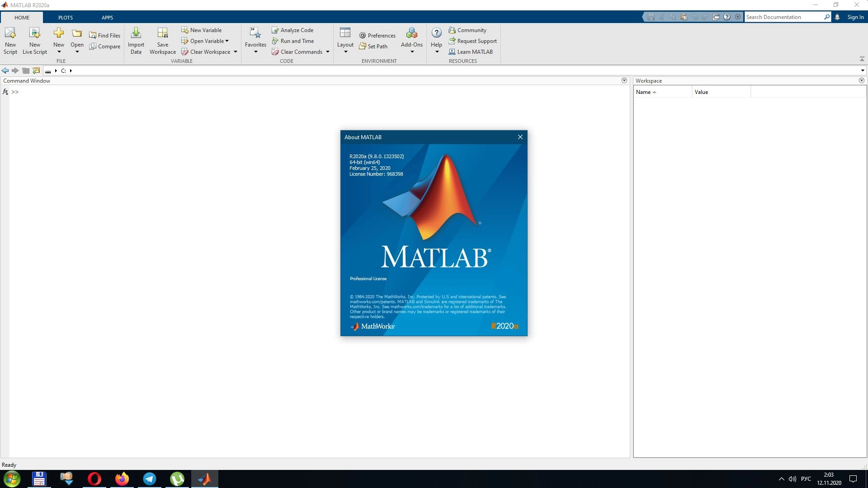Click the New plus icon
The width and height of the screenshot is (868, 488).
[59, 33]
